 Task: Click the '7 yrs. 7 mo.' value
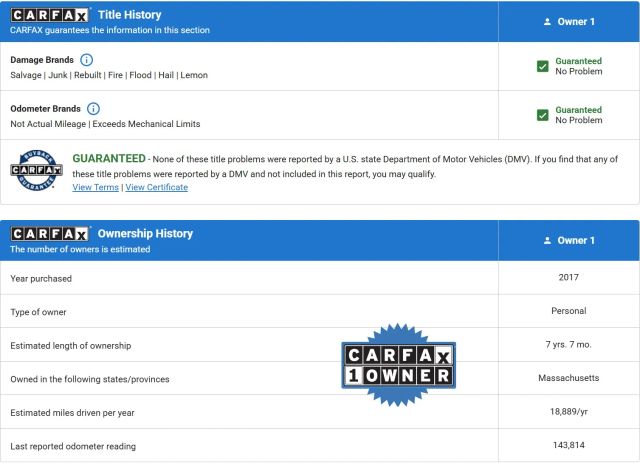[569, 344]
